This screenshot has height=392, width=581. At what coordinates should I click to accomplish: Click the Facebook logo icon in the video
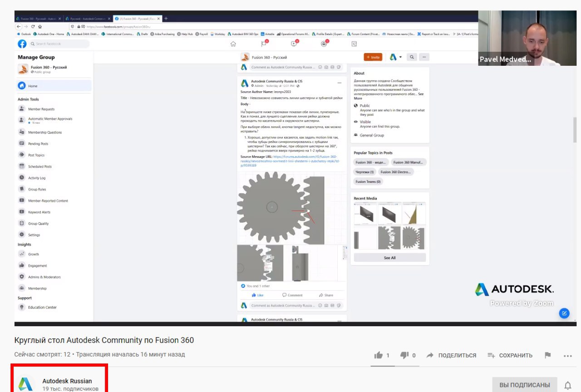pos(22,44)
